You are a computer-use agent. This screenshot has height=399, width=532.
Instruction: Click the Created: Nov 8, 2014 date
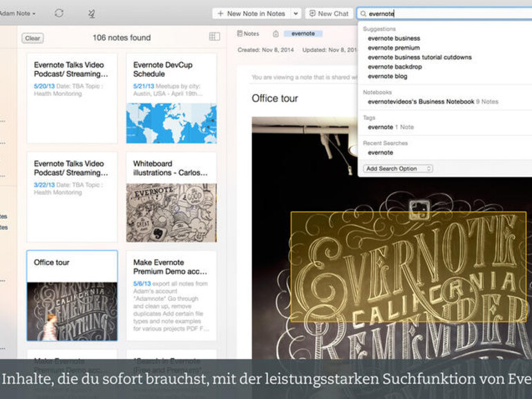pos(266,50)
